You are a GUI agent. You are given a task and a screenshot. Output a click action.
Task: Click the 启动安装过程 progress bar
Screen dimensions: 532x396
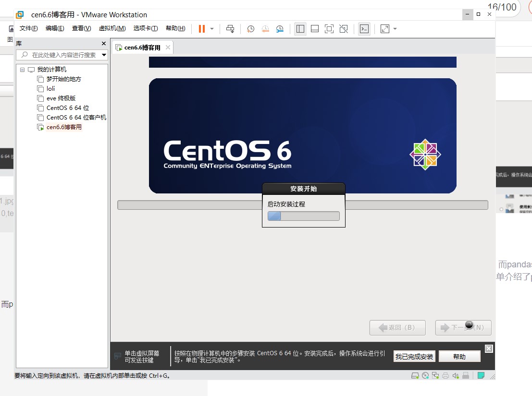(x=304, y=216)
